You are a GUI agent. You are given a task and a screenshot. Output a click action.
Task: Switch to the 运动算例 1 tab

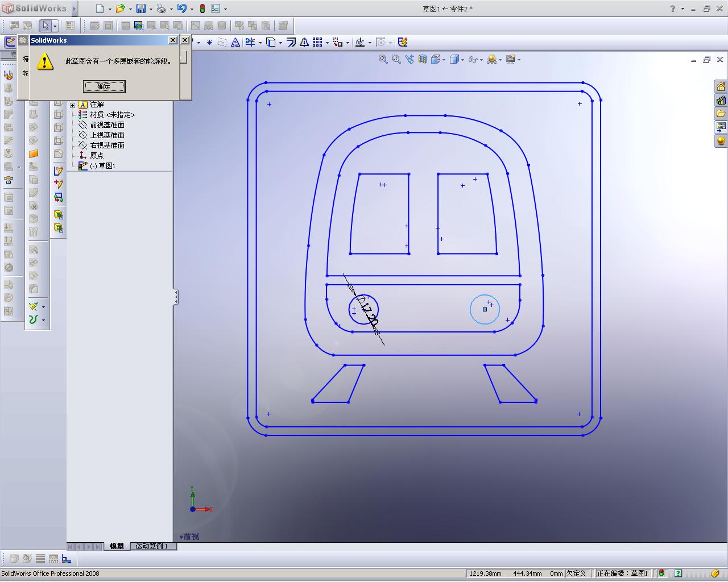click(152, 546)
